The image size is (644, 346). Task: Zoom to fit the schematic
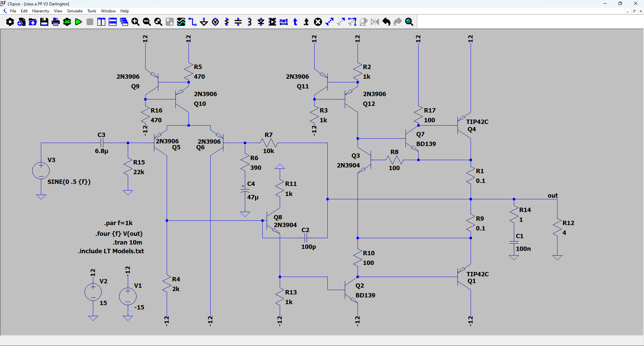(158, 22)
